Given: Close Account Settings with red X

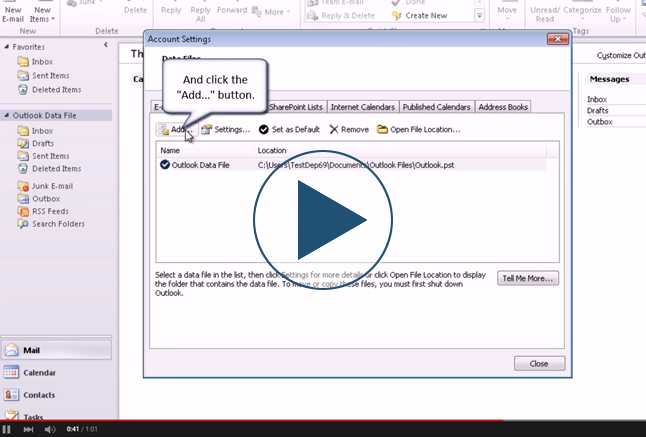Looking at the screenshot, I should [558, 39].
